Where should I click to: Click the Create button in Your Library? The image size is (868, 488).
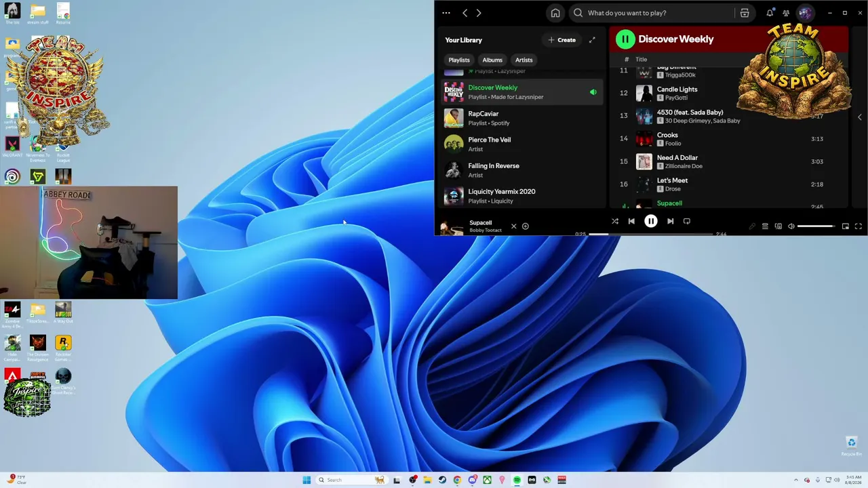[562, 40]
